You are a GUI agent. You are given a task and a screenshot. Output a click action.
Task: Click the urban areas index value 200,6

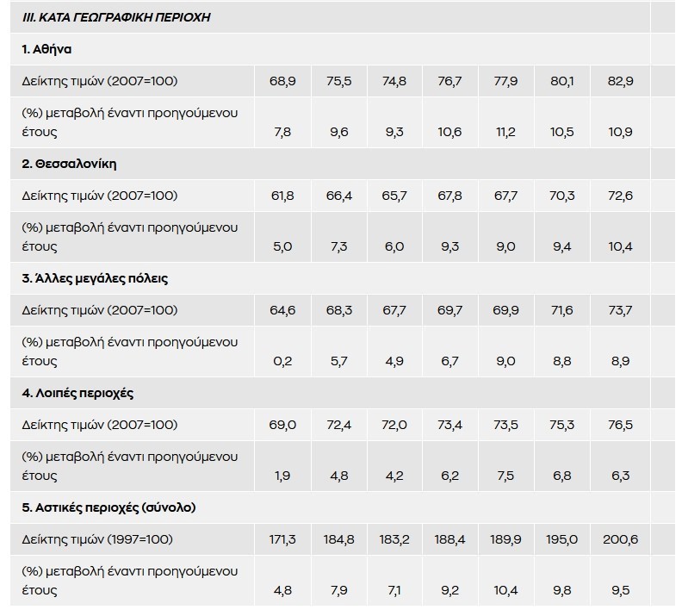pyautogui.click(x=620, y=539)
